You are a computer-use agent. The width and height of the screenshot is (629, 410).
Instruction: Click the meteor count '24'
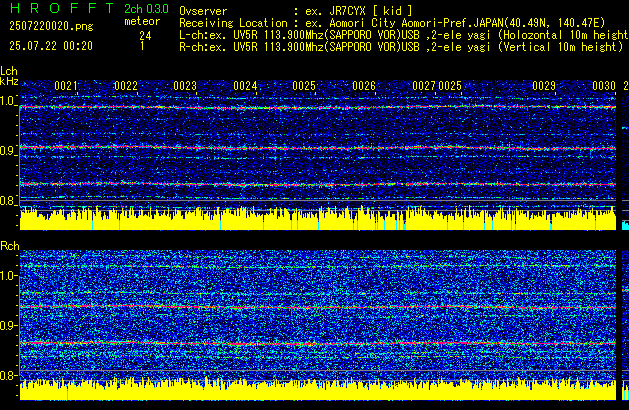(145, 36)
